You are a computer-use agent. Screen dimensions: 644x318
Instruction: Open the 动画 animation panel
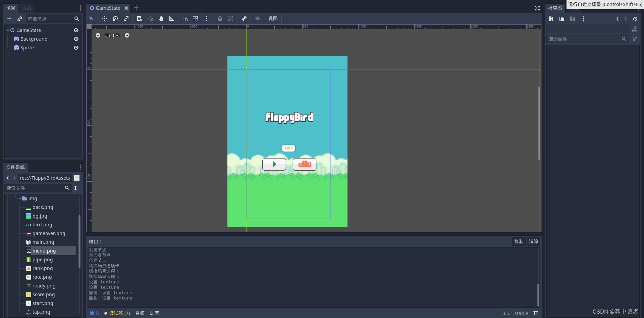click(155, 313)
